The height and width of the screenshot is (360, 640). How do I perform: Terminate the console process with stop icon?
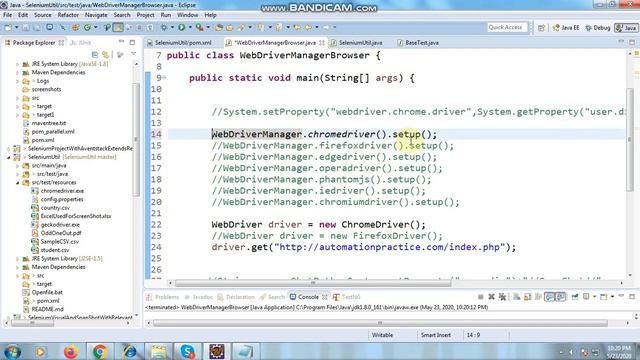tap(481, 297)
